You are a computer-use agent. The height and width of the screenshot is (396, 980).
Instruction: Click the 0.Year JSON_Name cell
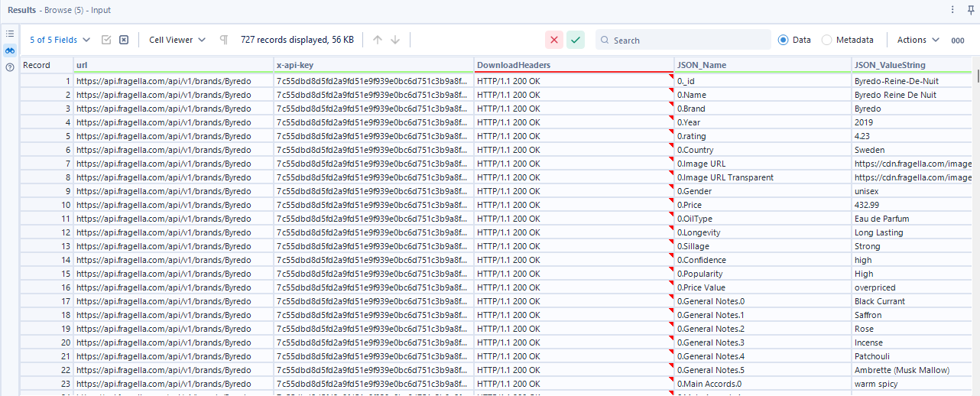763,122
